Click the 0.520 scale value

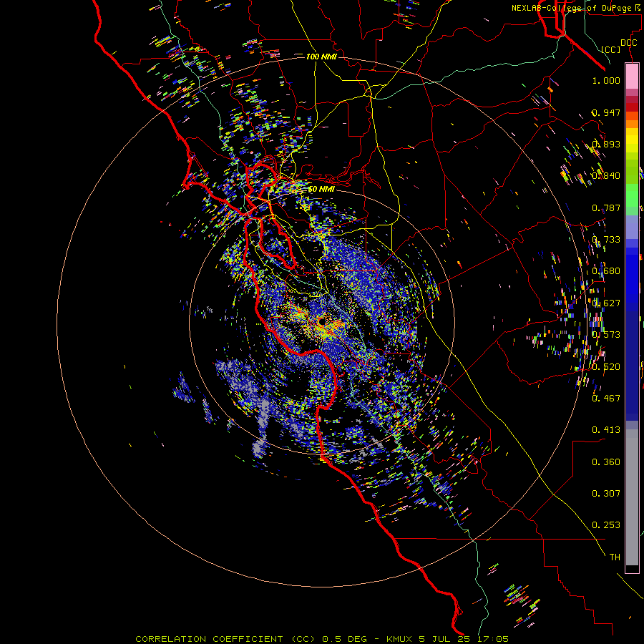(x=606, y=367)
